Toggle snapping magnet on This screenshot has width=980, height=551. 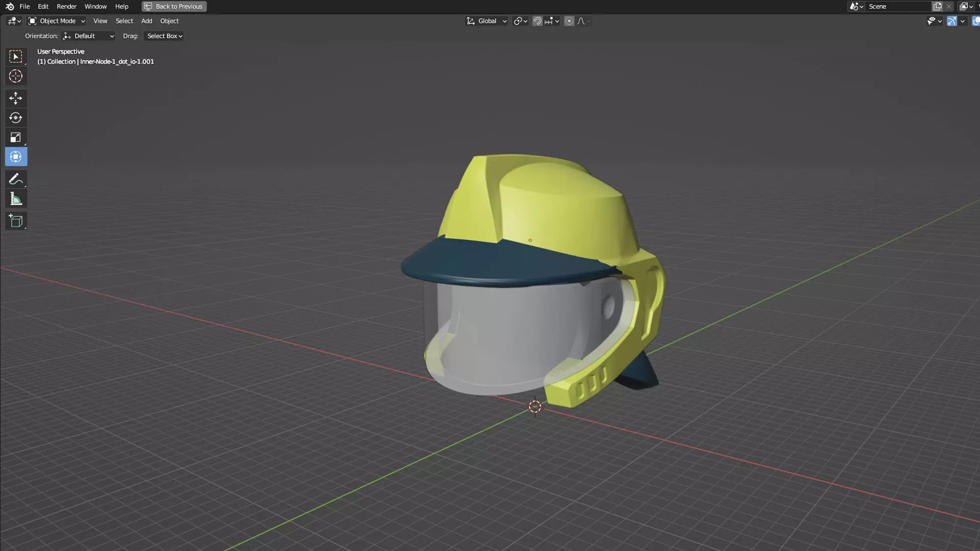(537, 21)
